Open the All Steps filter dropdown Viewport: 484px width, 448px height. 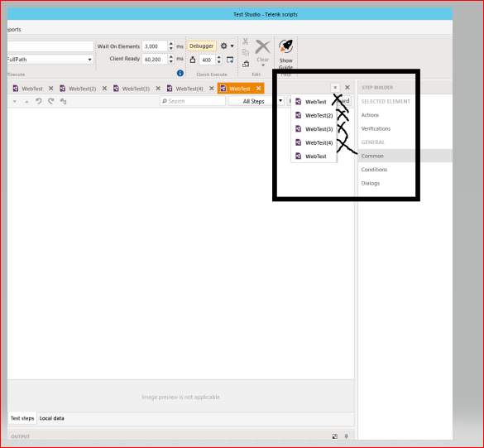tap(256, 101)
